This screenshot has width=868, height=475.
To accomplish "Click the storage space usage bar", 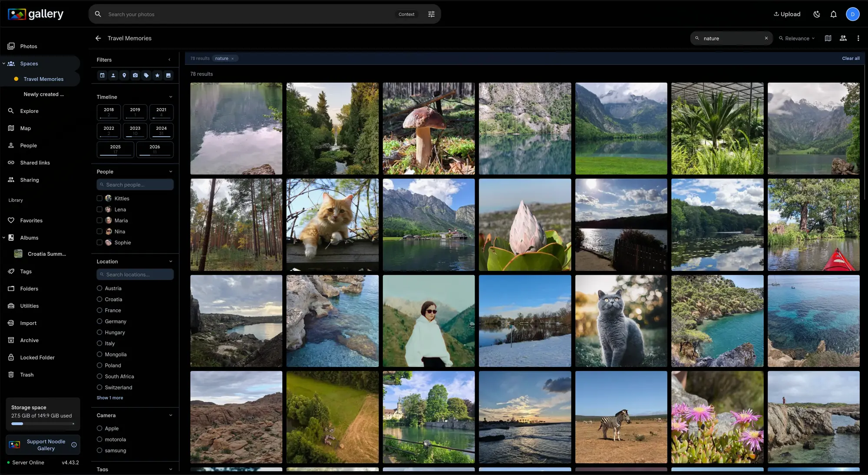I will (43, 424).
